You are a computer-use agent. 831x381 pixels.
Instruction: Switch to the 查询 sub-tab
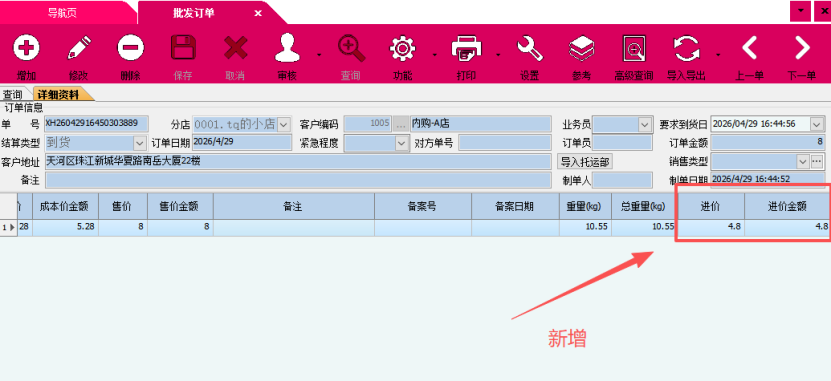click(13, 95)
